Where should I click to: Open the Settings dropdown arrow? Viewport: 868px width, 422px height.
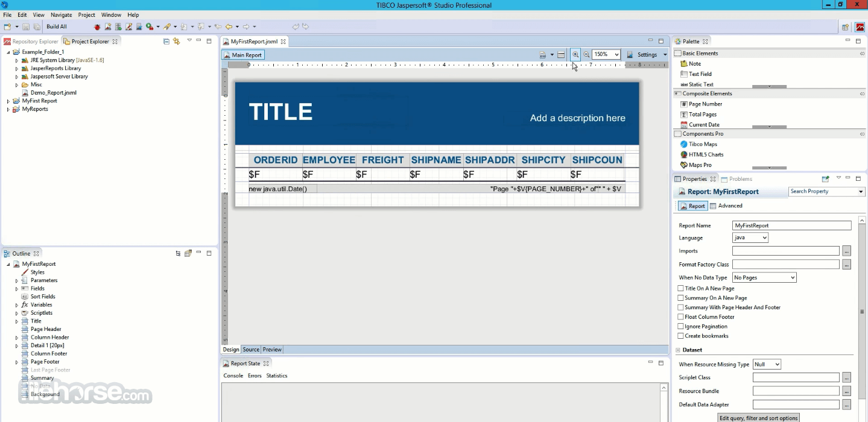pos(665,54)
